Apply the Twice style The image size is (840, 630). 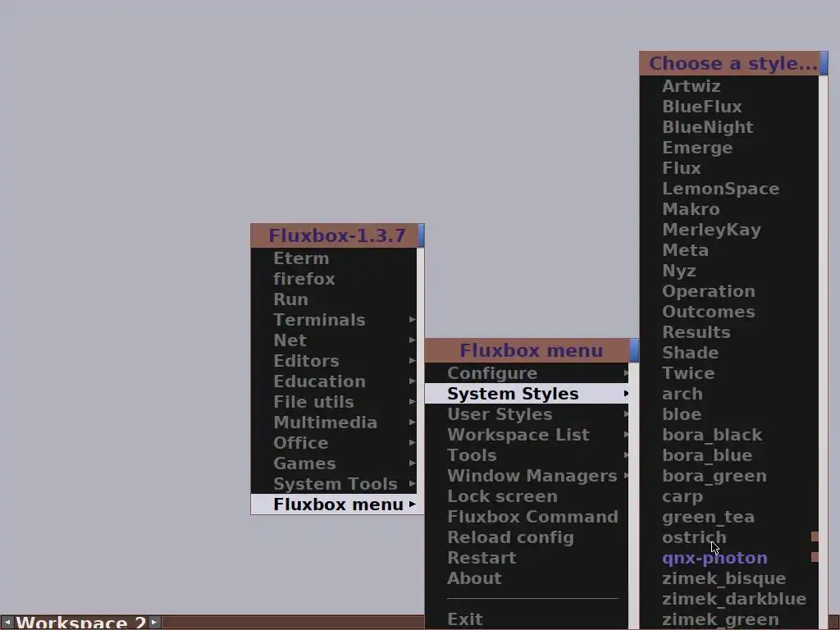pos(729,373)
